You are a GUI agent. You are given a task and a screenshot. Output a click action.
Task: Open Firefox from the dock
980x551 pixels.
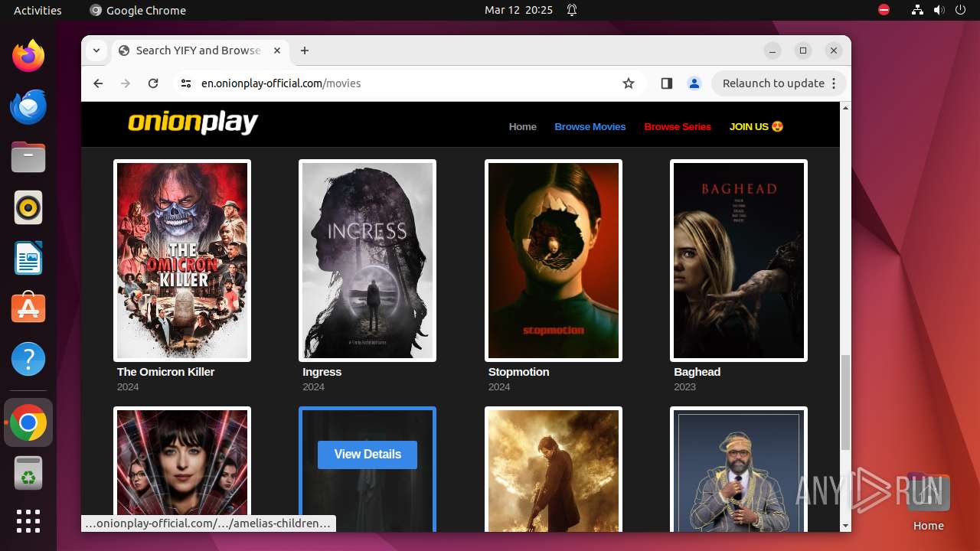tap(28, 56)
